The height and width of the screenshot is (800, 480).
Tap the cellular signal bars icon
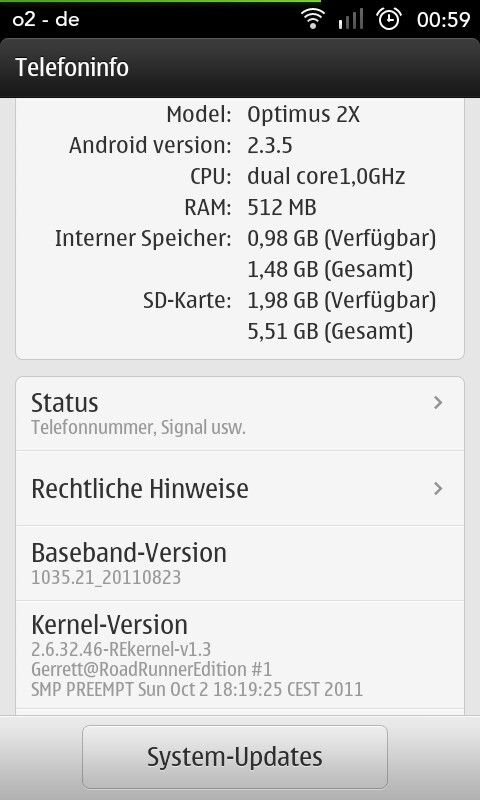tap(350, 19)
